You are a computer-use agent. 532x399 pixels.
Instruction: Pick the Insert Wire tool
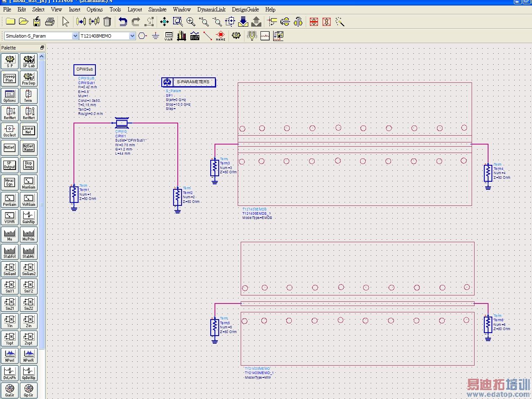207,36
